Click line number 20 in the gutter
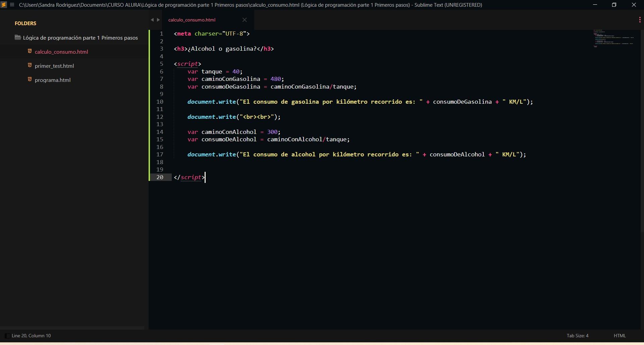 (160, 177)
